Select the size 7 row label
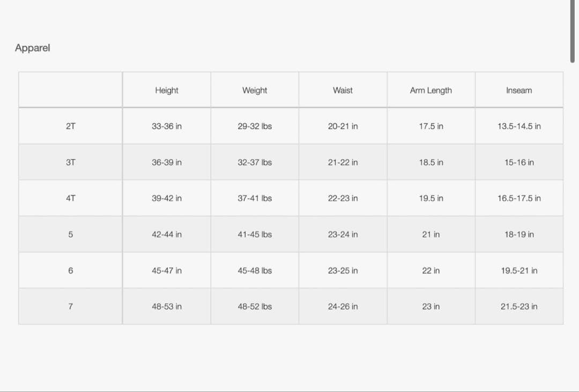Image resolution: width=579 pixels, height=392 pixels. (x=71, y=306)
